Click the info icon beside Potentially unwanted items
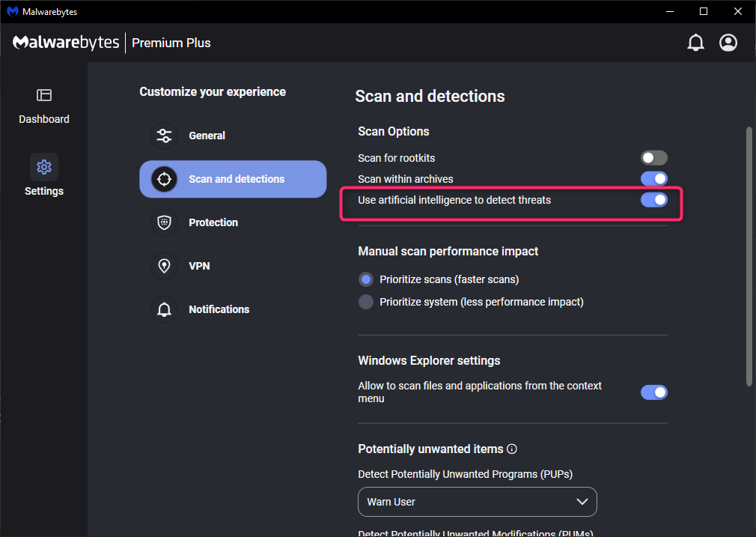 coord(512,449)
